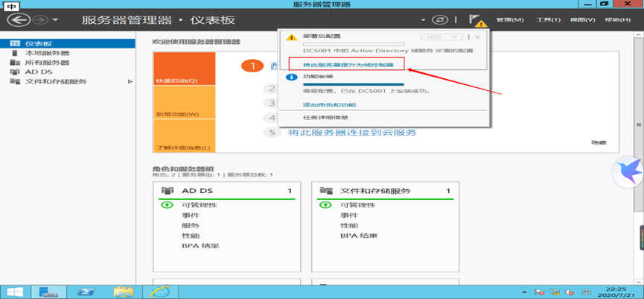Click 将此服务器提升为域控制器 link
The width and height of the screenshot is (644, 299).
click(348, 65)
